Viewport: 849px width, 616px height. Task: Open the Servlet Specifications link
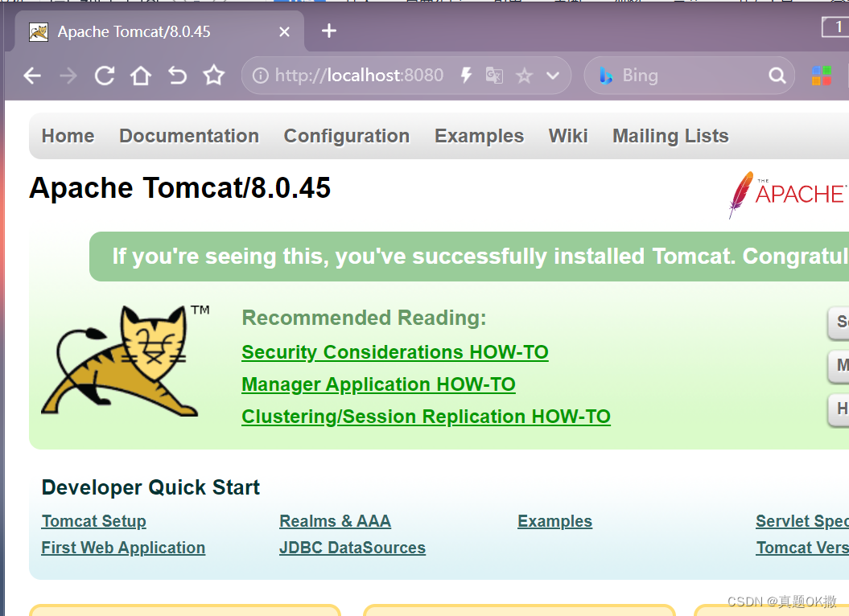click(802, 521)
